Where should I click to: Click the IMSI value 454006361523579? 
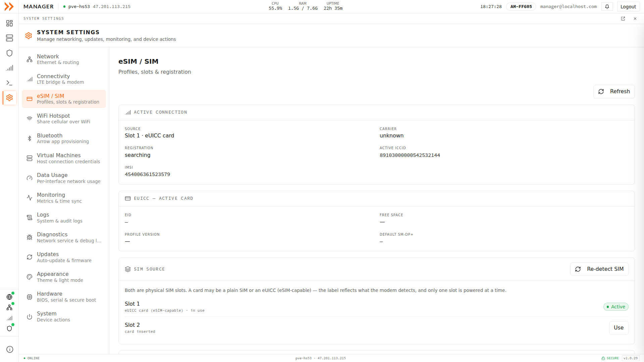click(147, 174)
